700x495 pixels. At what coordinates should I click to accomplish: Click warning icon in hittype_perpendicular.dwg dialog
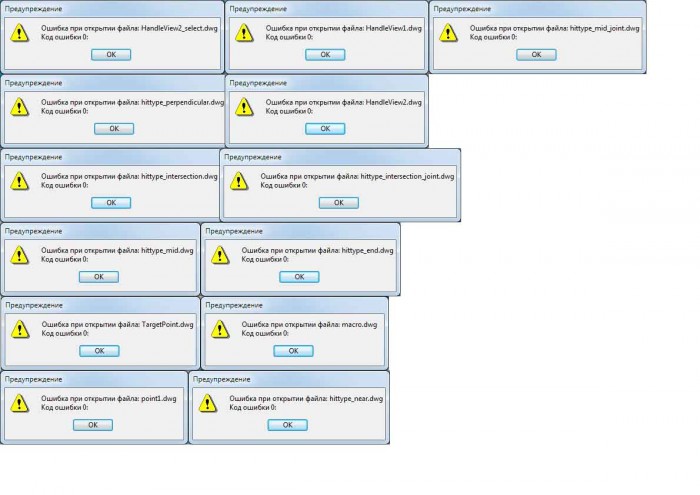(20, 107)
